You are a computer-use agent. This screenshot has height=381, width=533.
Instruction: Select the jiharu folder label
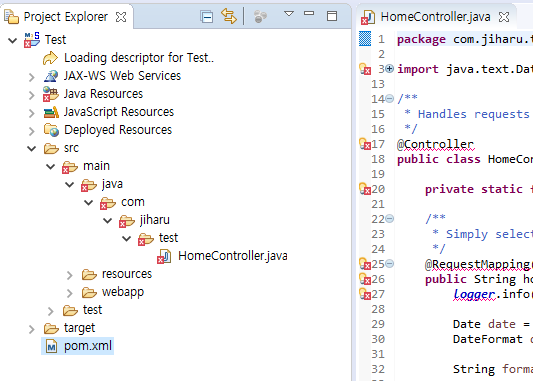coord(155,220)
